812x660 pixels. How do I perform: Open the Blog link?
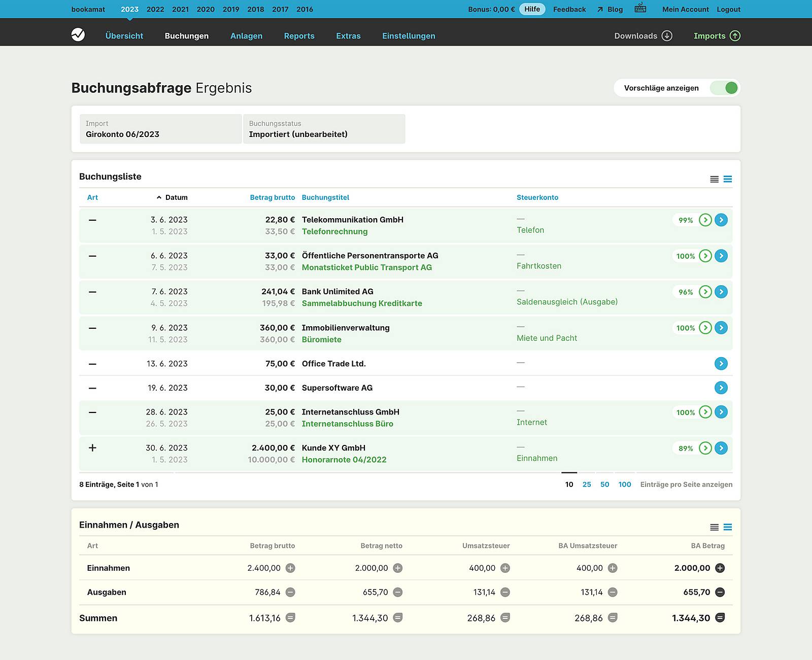click(610, 9)
